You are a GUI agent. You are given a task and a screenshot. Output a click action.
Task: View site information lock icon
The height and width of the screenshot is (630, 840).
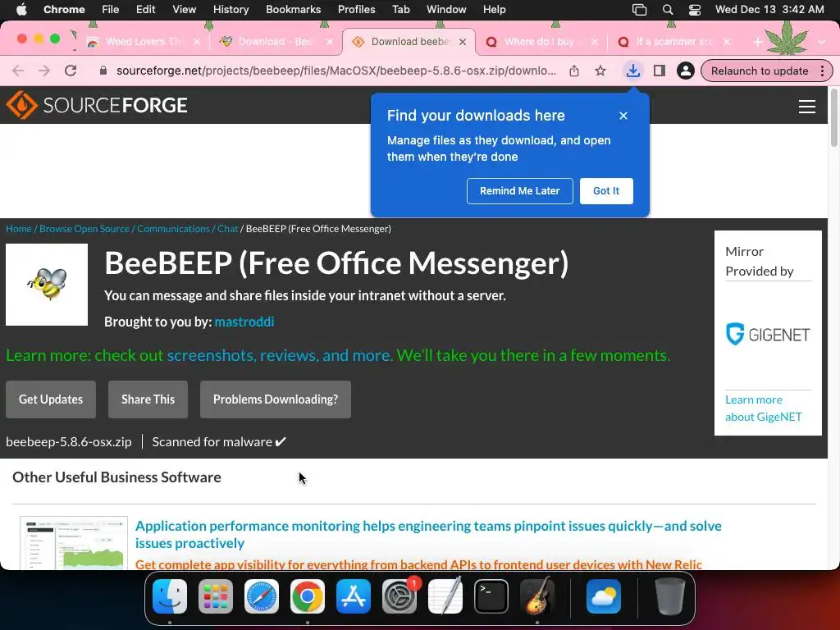pos(103,71)
